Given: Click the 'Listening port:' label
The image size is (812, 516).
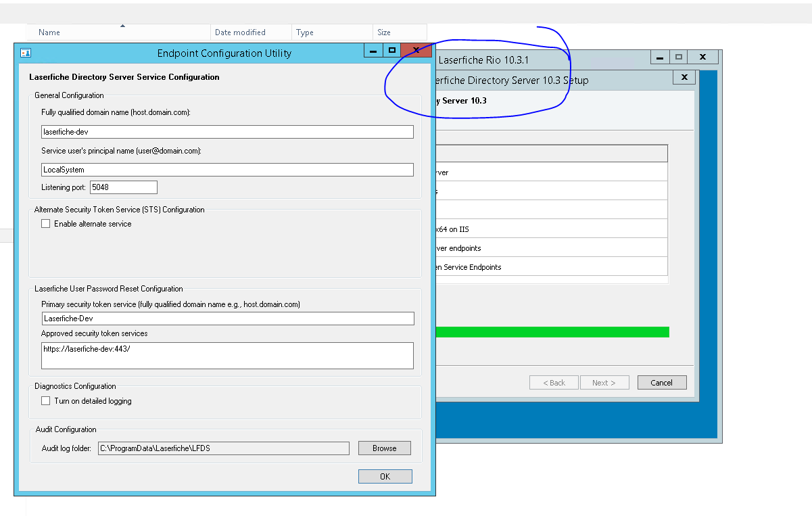Looking at the screenshot, I should click(x=64, y=187).
